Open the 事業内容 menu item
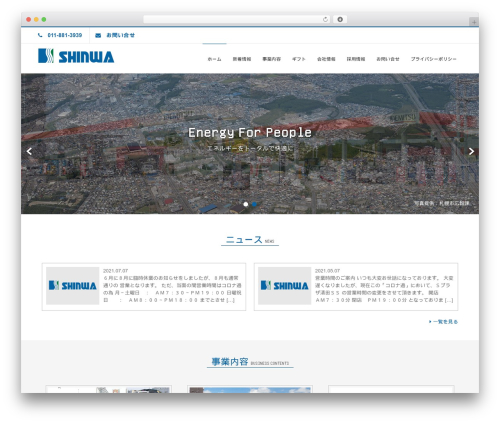 pyautogui.click(x=271, y=59)
